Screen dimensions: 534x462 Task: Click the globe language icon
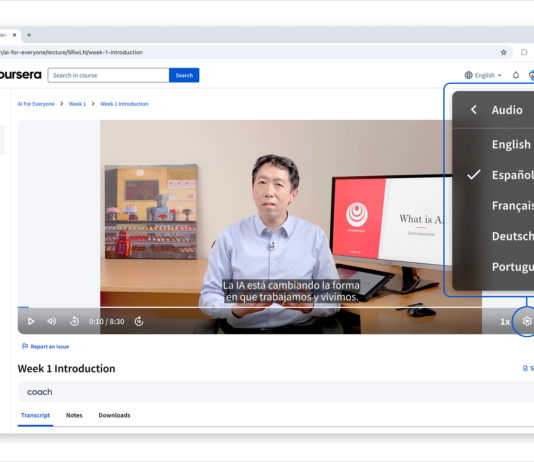coord(469,75)
